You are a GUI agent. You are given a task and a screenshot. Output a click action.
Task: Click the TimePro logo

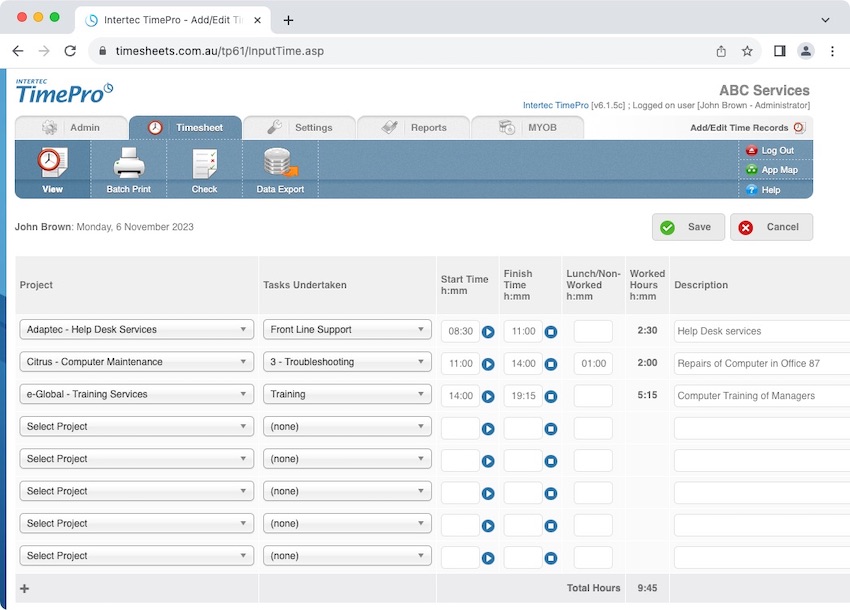click(65, 92)
